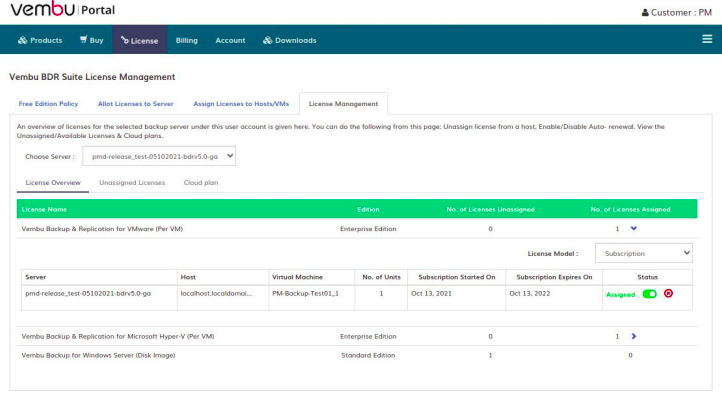
Task: Click the 'License Name' column header
Action: [x=44, y=209]
